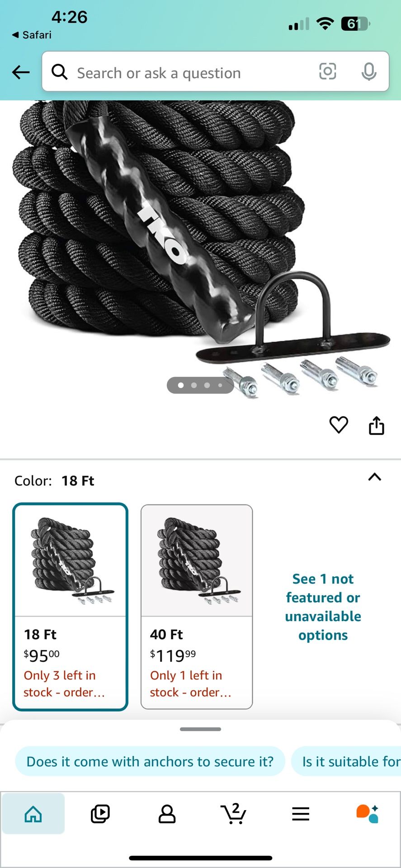Open the Inspire video feed icon
This screenshot has height=868, width=401.
100,814
